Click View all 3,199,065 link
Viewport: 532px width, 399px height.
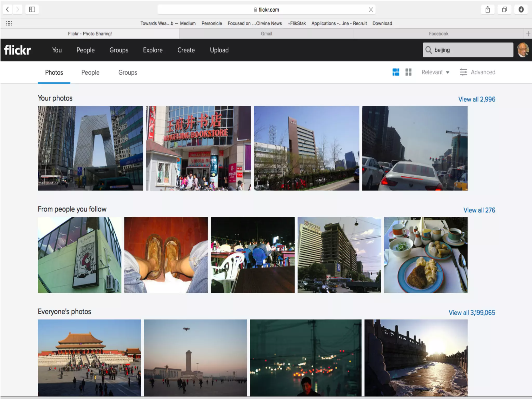pos(472,312)
